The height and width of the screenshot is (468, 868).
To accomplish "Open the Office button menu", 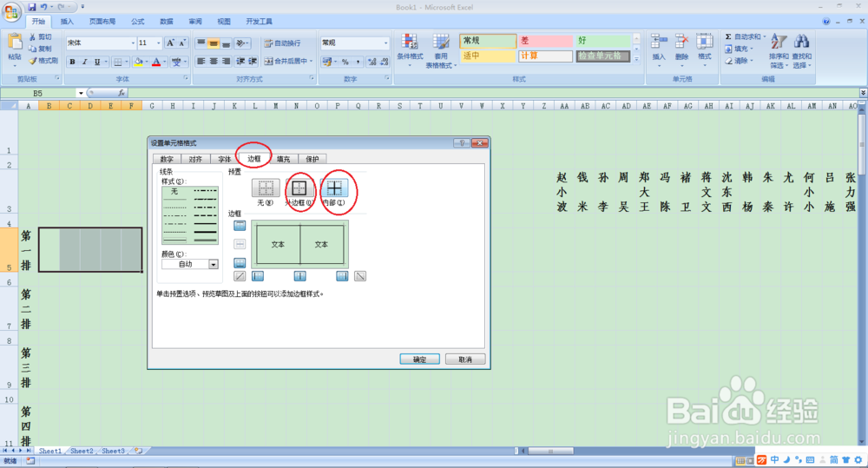I will [x=11, y=11].
